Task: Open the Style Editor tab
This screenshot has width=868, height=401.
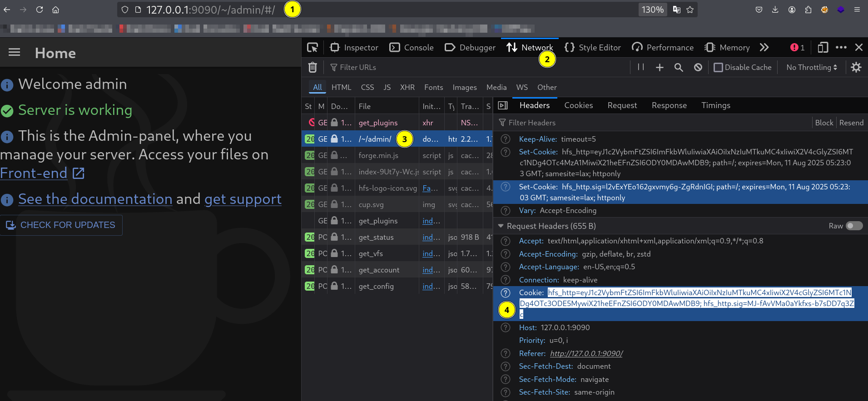Action: (593, 47)
